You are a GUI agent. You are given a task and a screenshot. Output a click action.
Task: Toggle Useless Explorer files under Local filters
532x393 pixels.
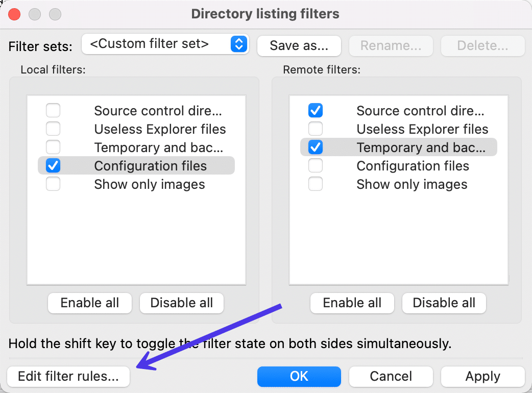(53, 129)
